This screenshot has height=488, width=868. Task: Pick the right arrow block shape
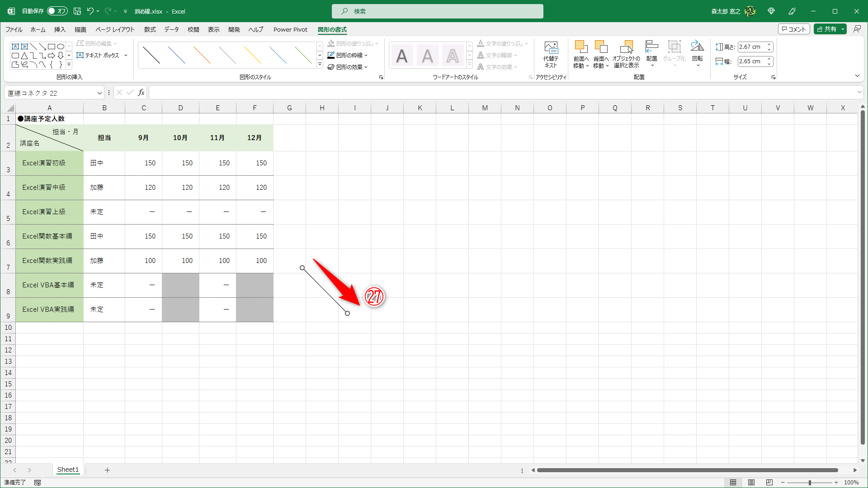[x=51, y=56]
